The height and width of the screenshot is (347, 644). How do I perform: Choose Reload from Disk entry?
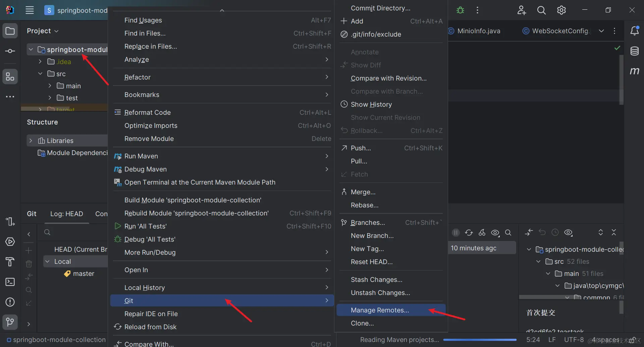[222, 327]
